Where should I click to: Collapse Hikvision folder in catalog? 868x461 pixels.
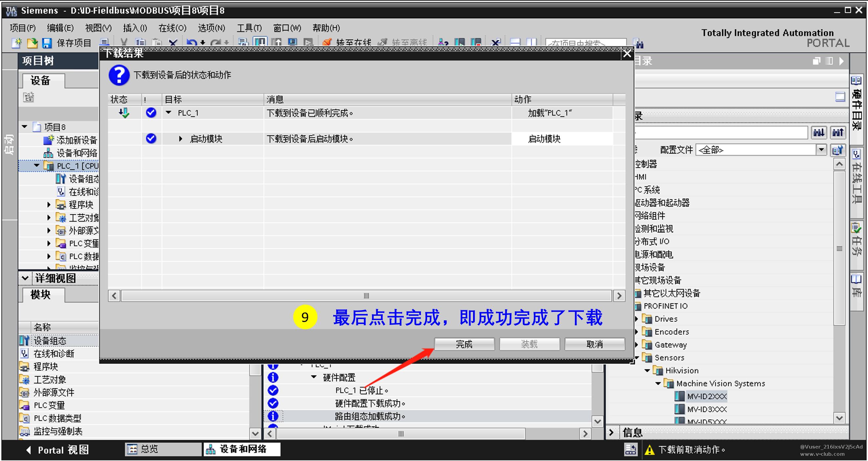[647, 370]
